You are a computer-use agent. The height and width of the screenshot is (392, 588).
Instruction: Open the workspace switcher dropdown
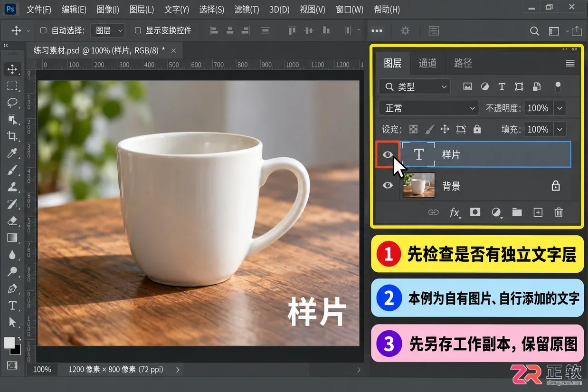[x=558, y=31]
